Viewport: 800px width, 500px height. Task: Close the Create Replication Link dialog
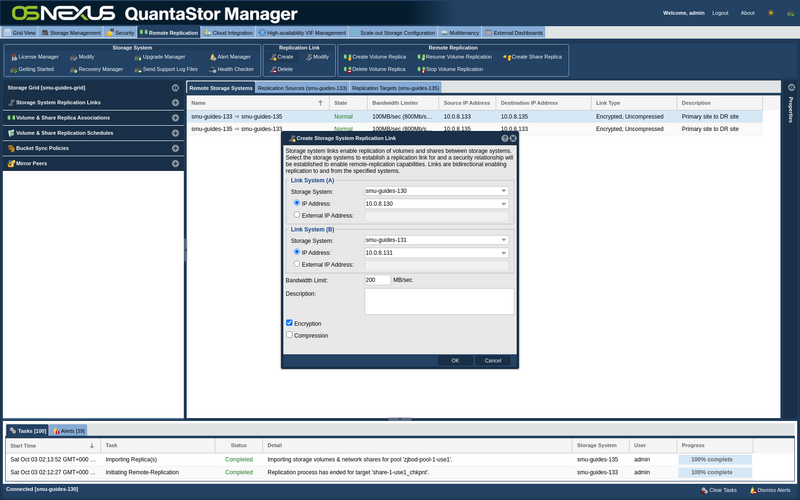coord(513,138)
